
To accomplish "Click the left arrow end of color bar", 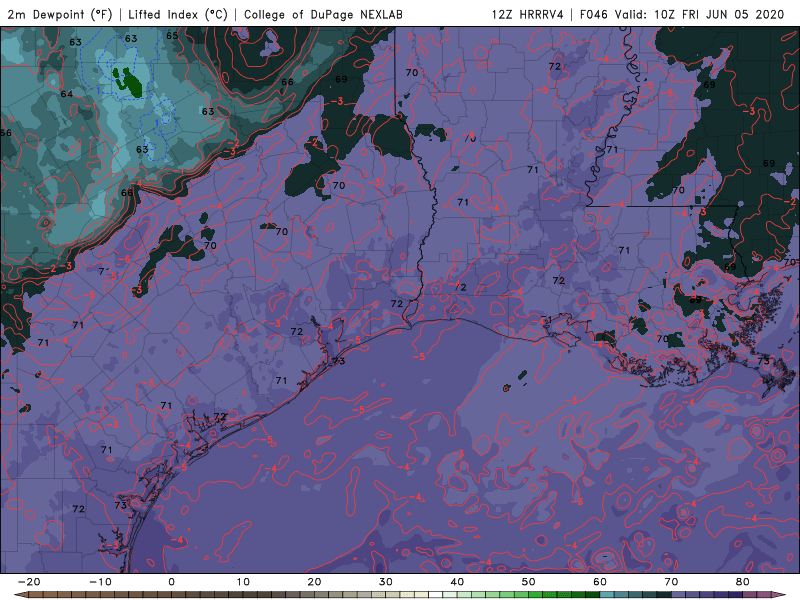I will [x=21, y=595].
